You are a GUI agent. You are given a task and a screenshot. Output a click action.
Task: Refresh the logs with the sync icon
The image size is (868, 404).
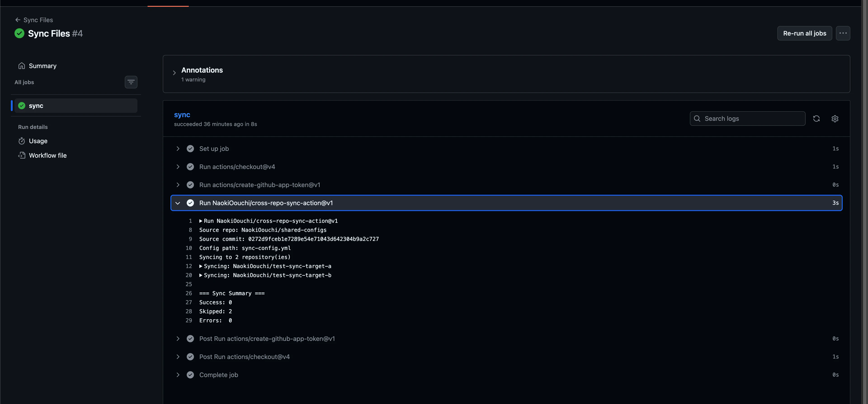[x=816, y=119]
